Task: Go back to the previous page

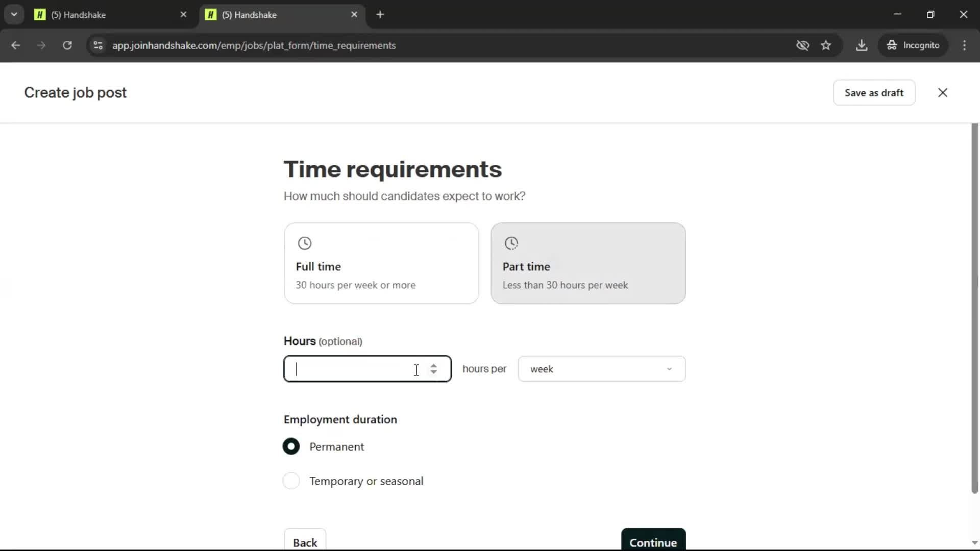Action: (16, 45)
